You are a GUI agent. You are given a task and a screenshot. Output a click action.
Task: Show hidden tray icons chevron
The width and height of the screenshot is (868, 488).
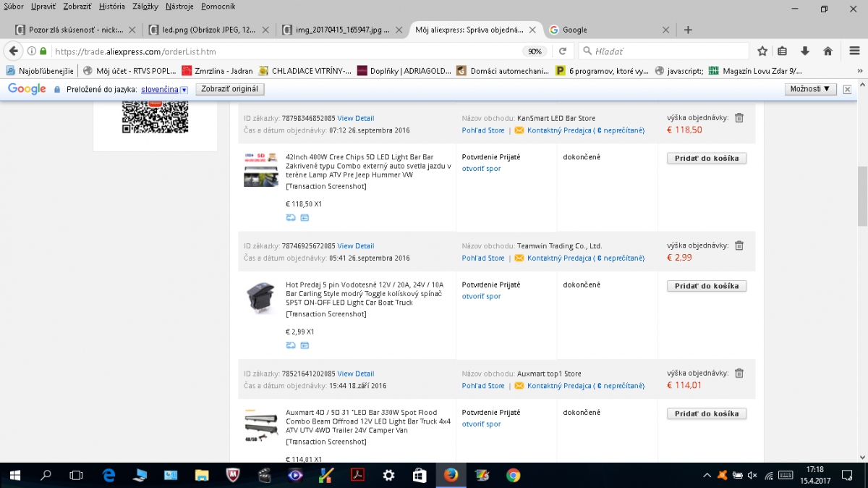click(x=707, y=476)
